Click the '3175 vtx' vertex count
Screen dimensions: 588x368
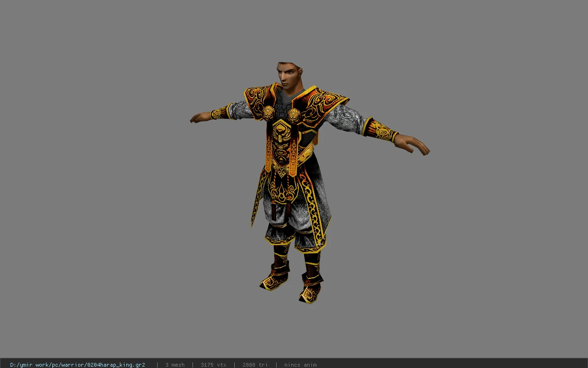tap(214, 365)
